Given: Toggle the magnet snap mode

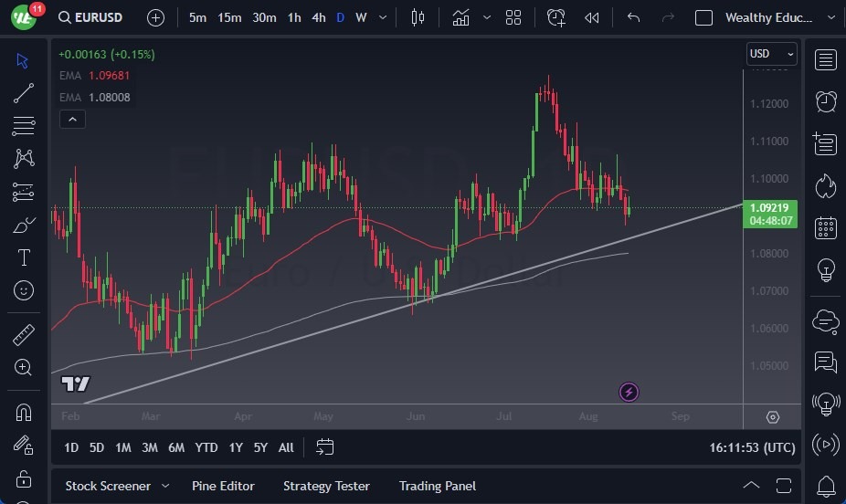Looking at the screenshot, I should 24,412.
